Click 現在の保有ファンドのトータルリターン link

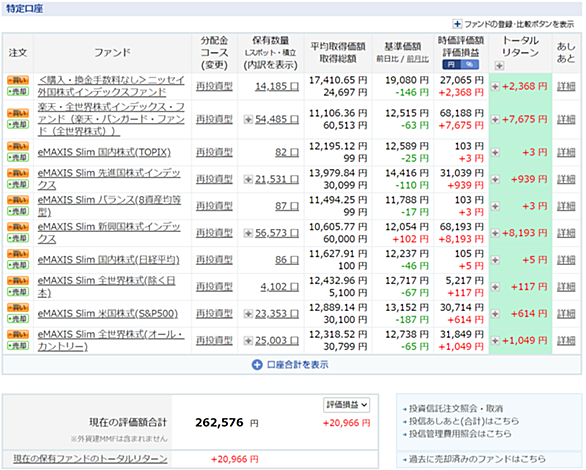coord(90,459)
